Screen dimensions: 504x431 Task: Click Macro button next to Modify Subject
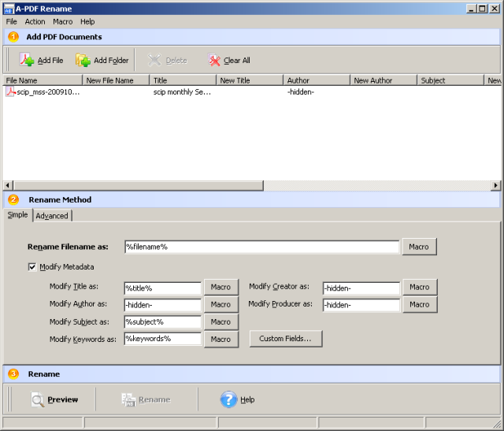point(221,321)
